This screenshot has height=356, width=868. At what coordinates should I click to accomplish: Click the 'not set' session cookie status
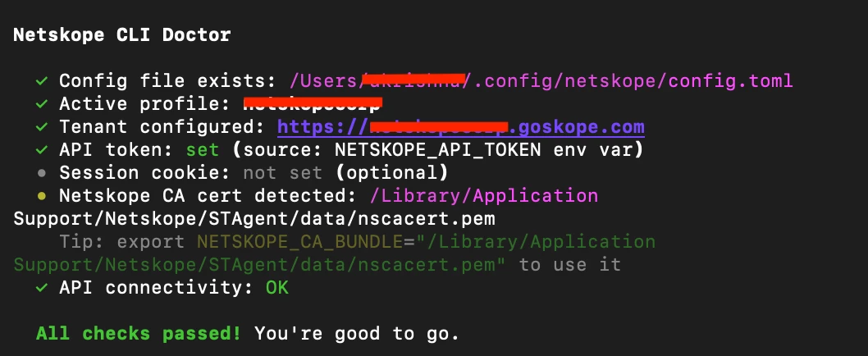[283, 173]
